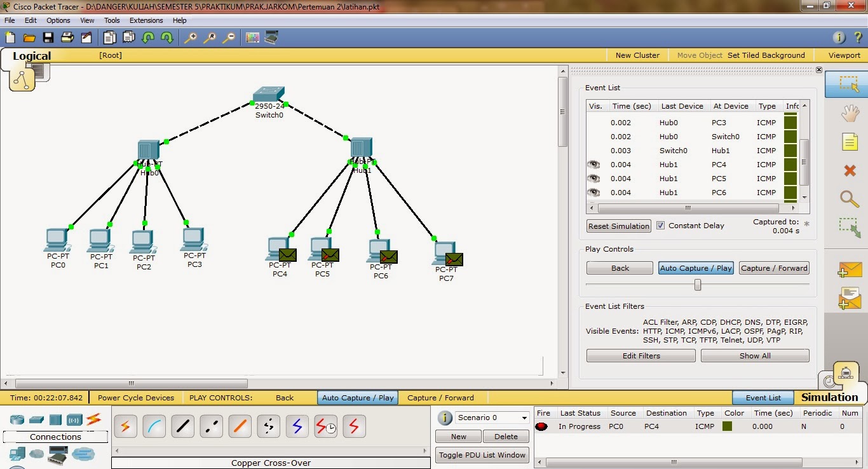Toggle eye visibility for Hub1 to PC4 event
The height and width of the screenshot is (469, 868).
point(593,165)
